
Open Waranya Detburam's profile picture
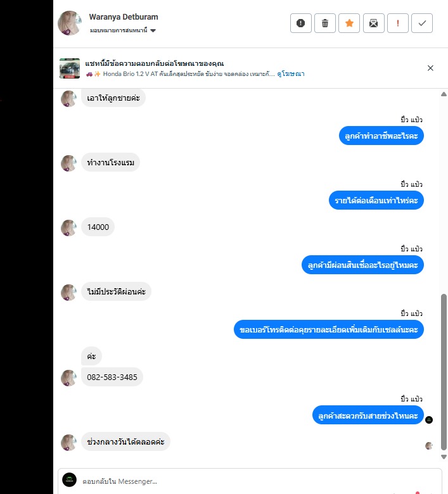pyautogui.click(x=70, y=23)
